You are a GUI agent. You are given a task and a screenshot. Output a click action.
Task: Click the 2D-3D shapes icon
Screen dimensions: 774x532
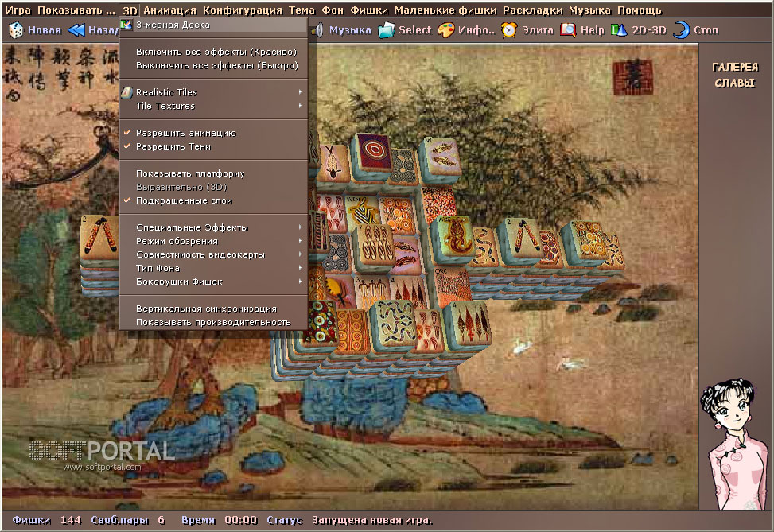pos(619,30)
